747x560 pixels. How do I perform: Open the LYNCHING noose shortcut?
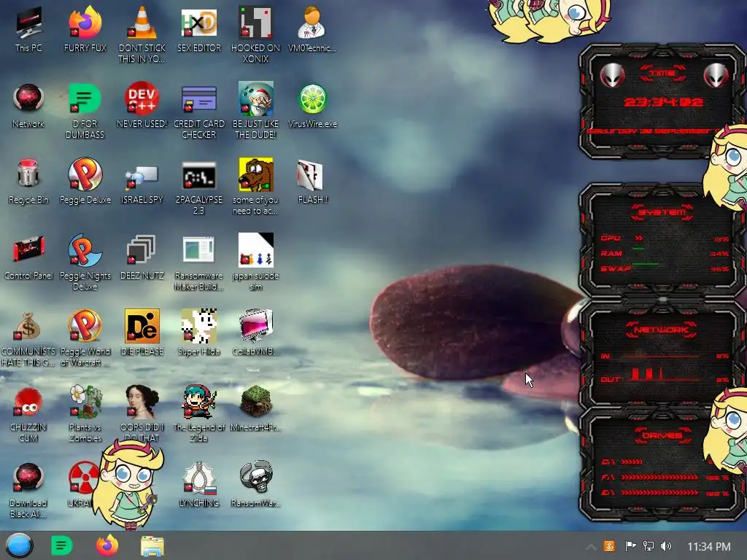tap(199, 484)
